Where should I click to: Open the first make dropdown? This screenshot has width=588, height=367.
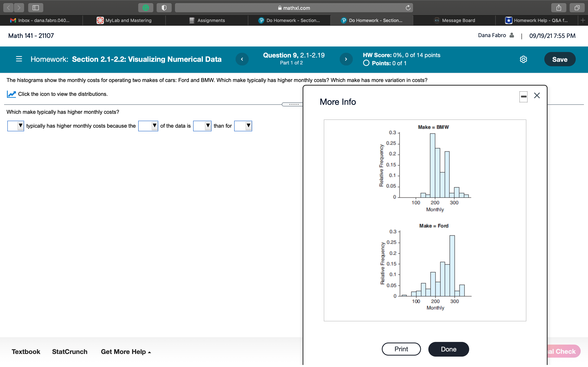pyautogui.click(x=16, y=126)
